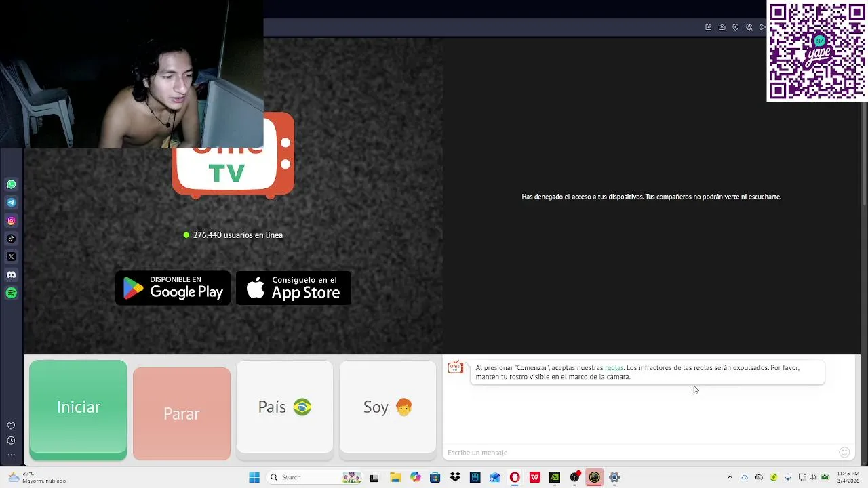Open the App Store download badge
Viewport: 868px width, 488px height.
[x=294, y=288]
